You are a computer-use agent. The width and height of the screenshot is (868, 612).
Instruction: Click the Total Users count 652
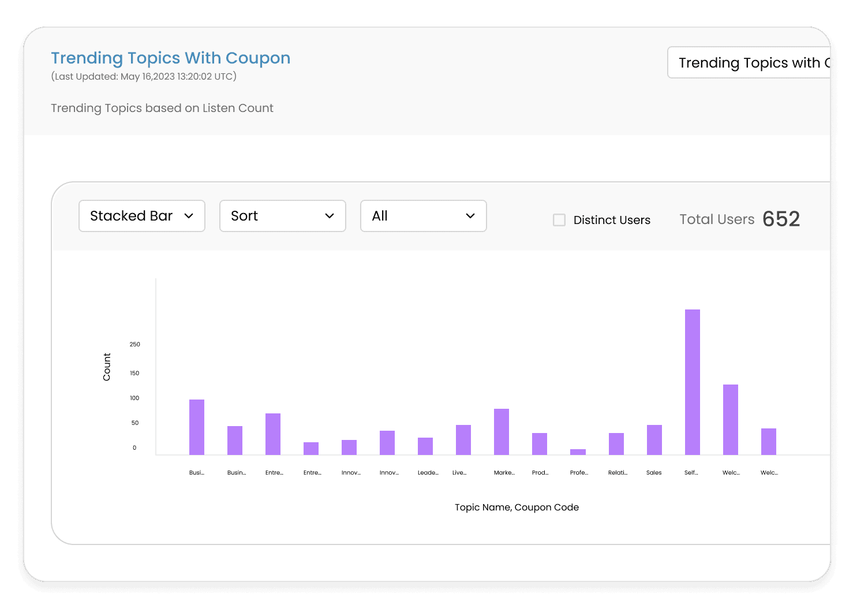(781, 219)
